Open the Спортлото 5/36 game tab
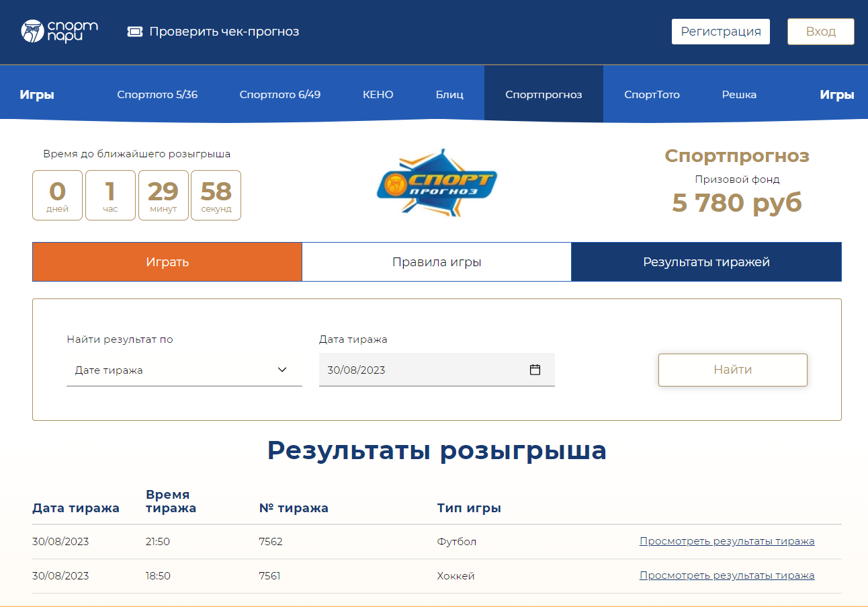This screenshot has width=868, height=607. click(157, 95)
